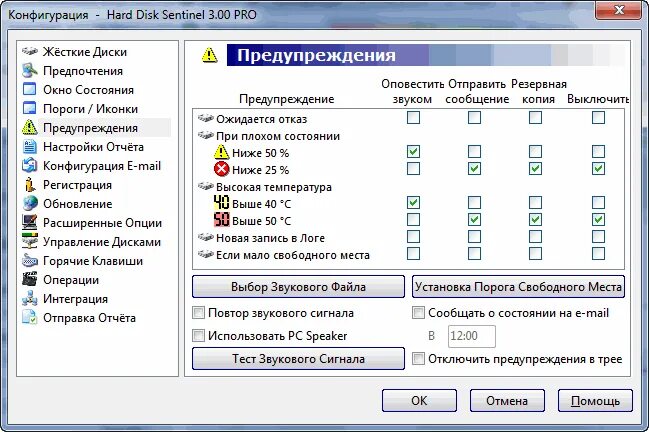Select the Горячие Клавиши page
Viewport: 649px width, 432px height.
pos(93,261)
